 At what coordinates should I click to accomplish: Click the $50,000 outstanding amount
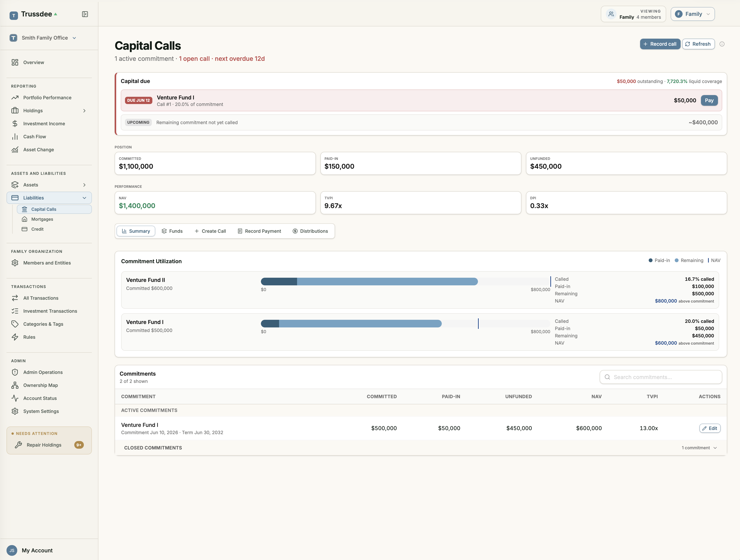(x=626, y=82)
